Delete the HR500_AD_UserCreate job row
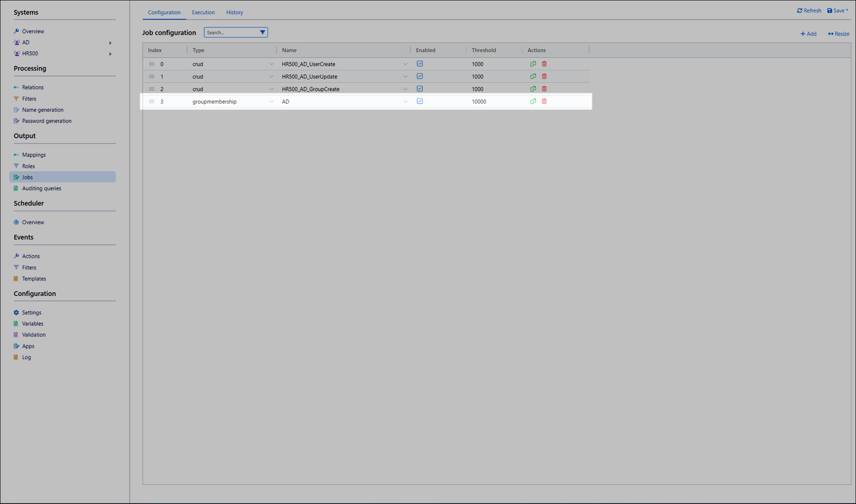 pos(544,64)
